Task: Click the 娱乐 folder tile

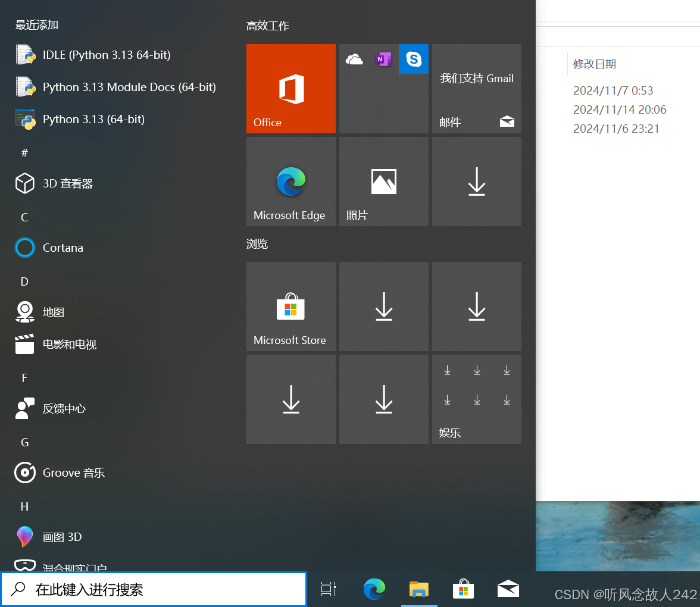Action: coord(476,399)
